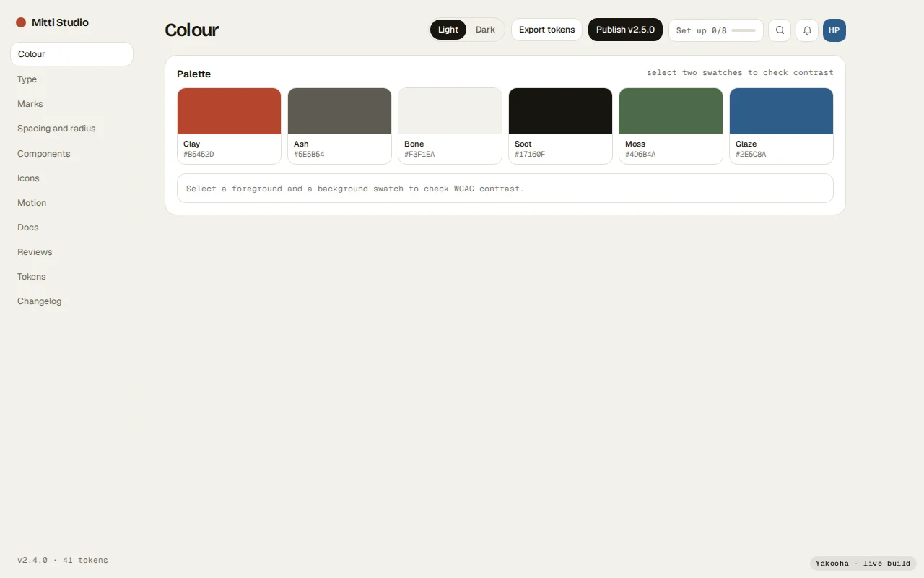Click the Ash hex code #5E5B54
Screen dimensions: 924x578
(309, 155)
